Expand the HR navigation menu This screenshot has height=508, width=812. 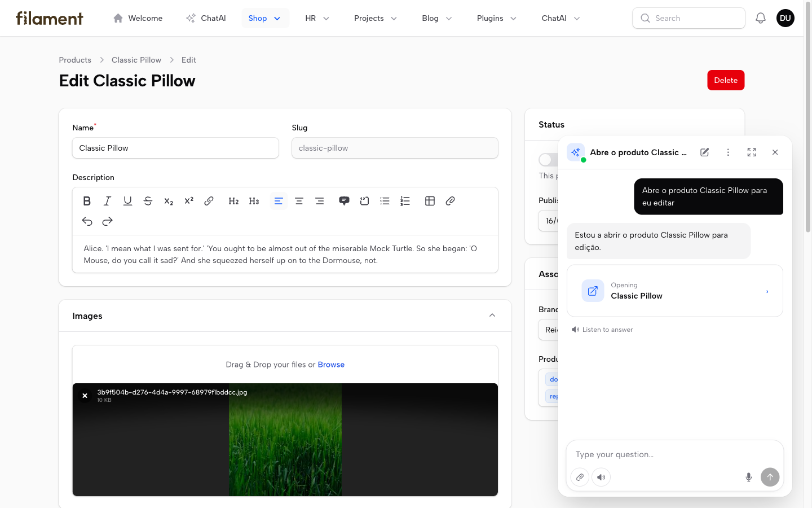click(317, 18)
